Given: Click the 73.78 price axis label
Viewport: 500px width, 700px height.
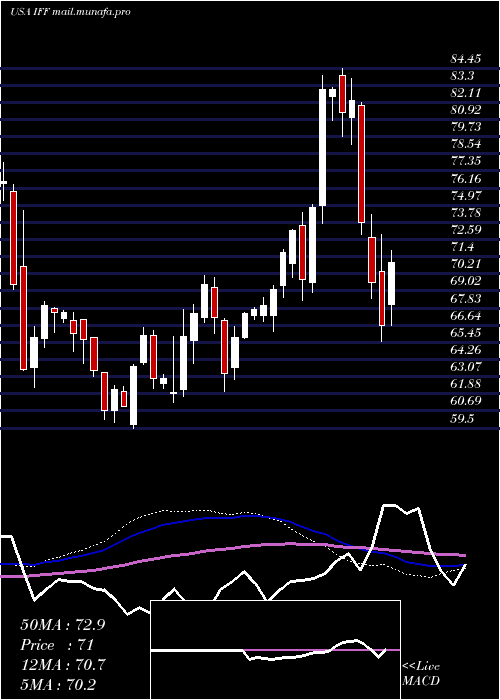Looking at the screenshot, I should tap(466, 212).
